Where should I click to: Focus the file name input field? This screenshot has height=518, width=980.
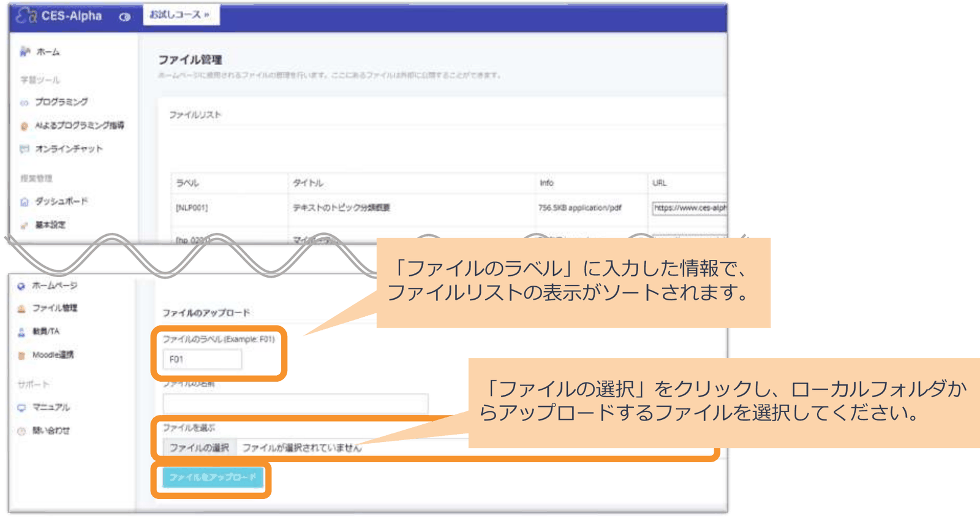click(295, 403)
